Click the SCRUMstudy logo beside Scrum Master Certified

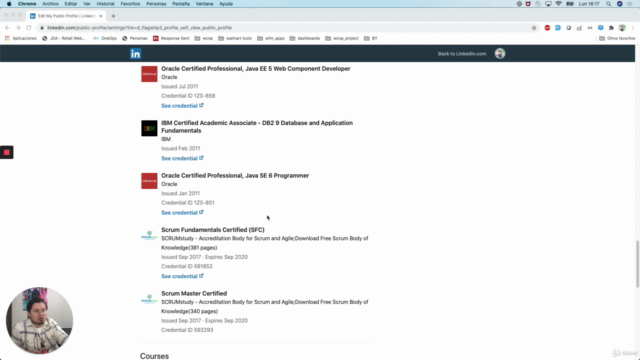149,299
